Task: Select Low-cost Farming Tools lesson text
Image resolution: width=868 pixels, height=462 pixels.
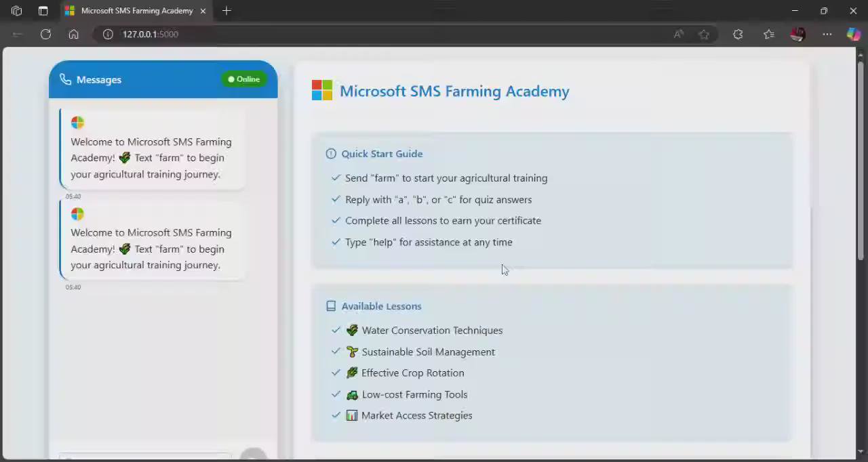Action: [414, 394]
